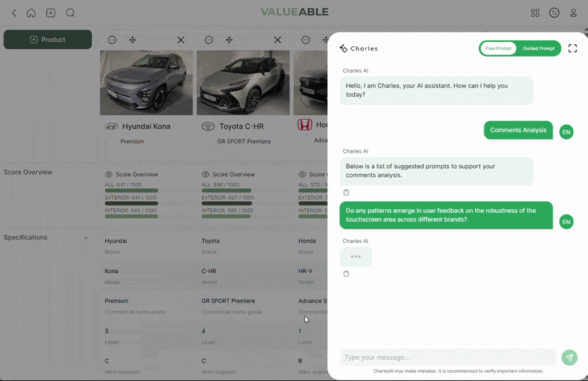Open the Toyota C-HR car photo
The image size is (588, 381).
[x=244, y=82]
